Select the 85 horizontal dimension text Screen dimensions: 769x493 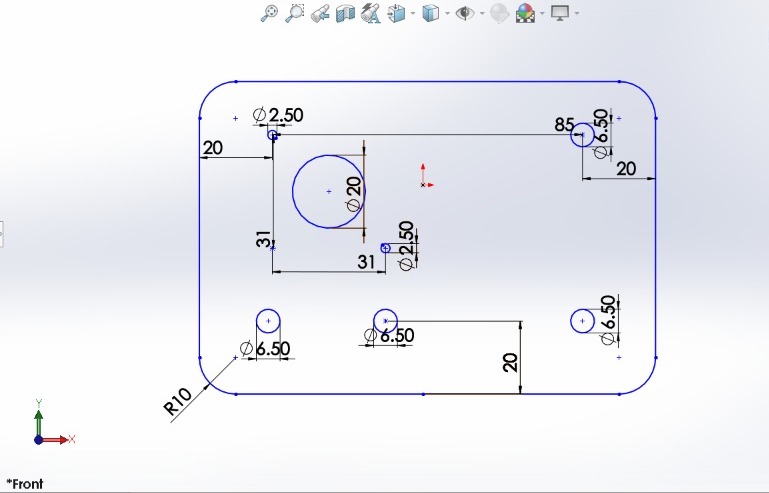pyautogui.click(x=564, y=125)
